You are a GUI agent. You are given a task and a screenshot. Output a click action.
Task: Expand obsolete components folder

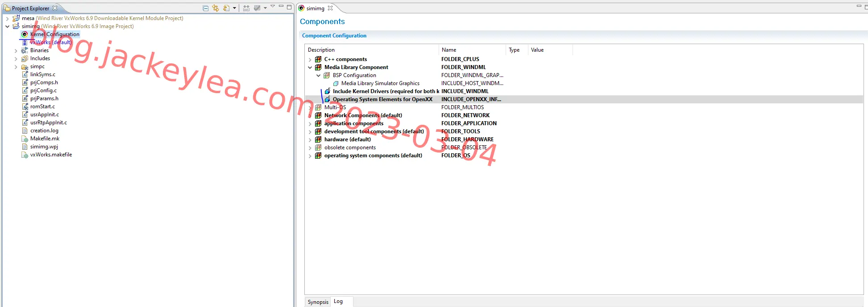coord(310,148)
